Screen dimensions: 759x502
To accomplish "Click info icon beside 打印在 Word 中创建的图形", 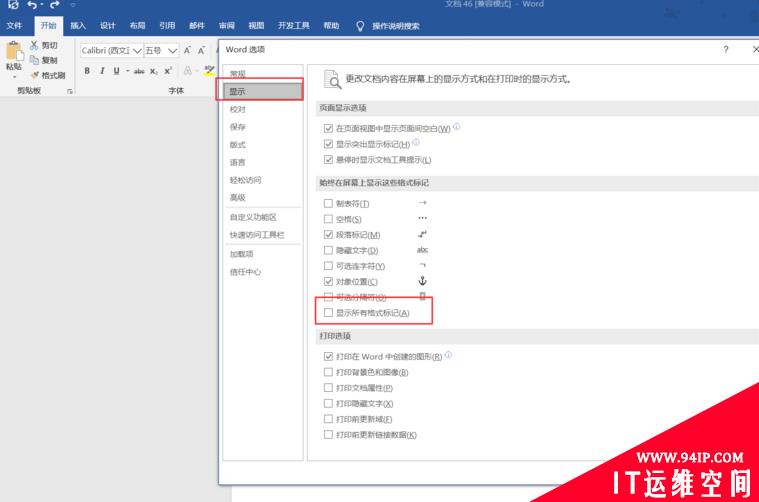I will click(x=448, y=355).
